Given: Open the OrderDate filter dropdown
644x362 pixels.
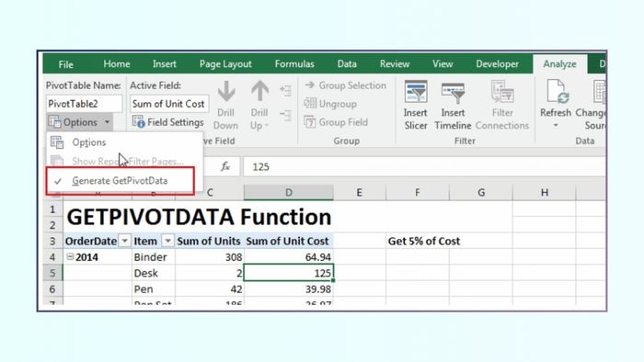Looking at the screenshot, I should 124,241.
